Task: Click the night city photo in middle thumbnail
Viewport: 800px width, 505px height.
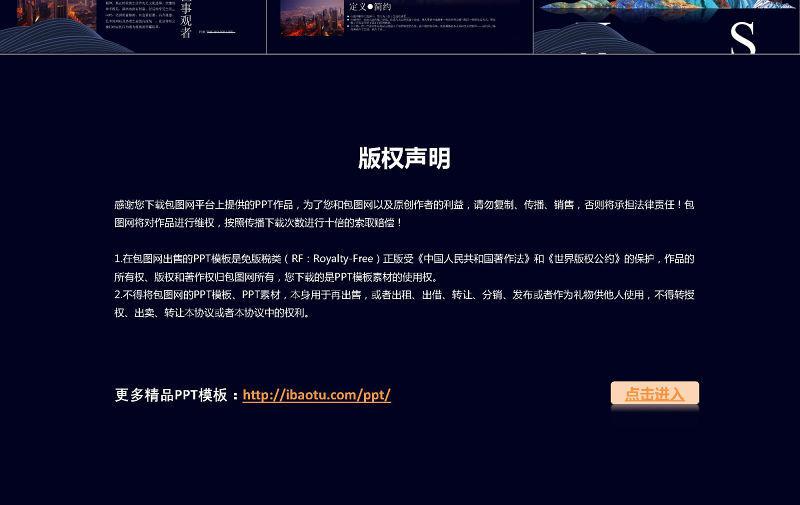Action: point(312,18)
